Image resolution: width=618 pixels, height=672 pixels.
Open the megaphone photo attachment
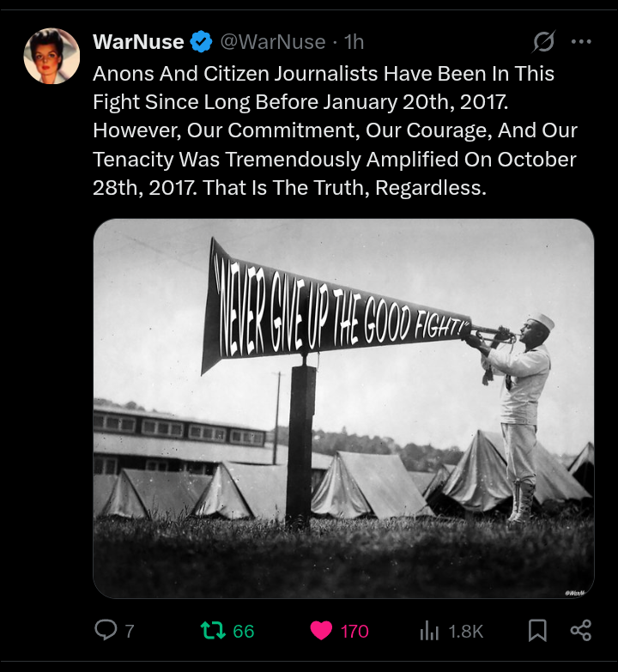(343, 409)
